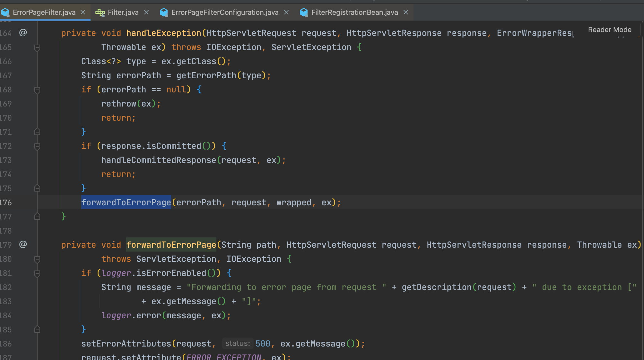
Task: Click the @ gutter icon beside handleException
Action: (x=23, y=33)
